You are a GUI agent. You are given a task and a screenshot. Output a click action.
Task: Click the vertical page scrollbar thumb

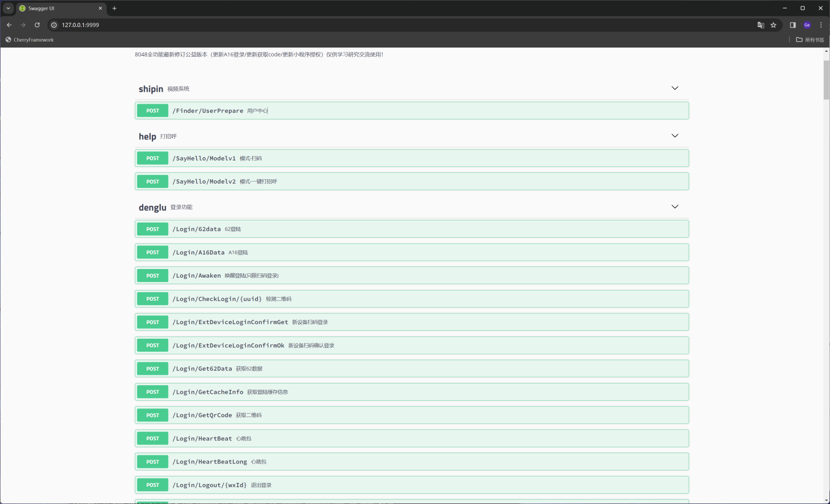click(x=826, y=80)
